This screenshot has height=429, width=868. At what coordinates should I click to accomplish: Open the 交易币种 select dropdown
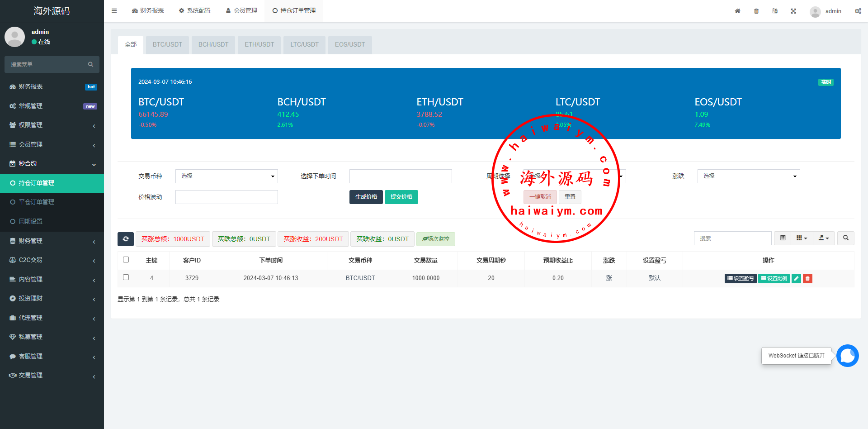tap(226, 176)
